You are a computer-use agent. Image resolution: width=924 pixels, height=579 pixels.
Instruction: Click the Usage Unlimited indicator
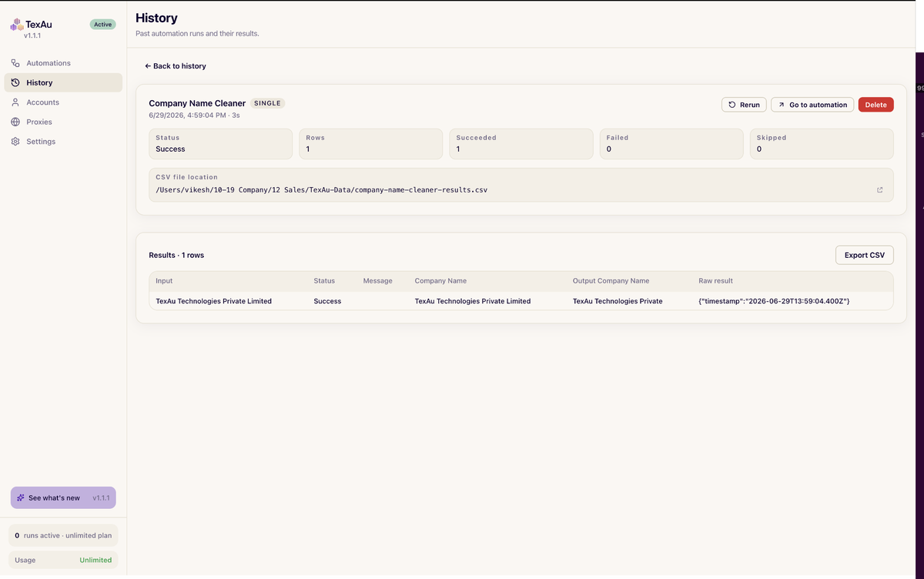[63, 560]
